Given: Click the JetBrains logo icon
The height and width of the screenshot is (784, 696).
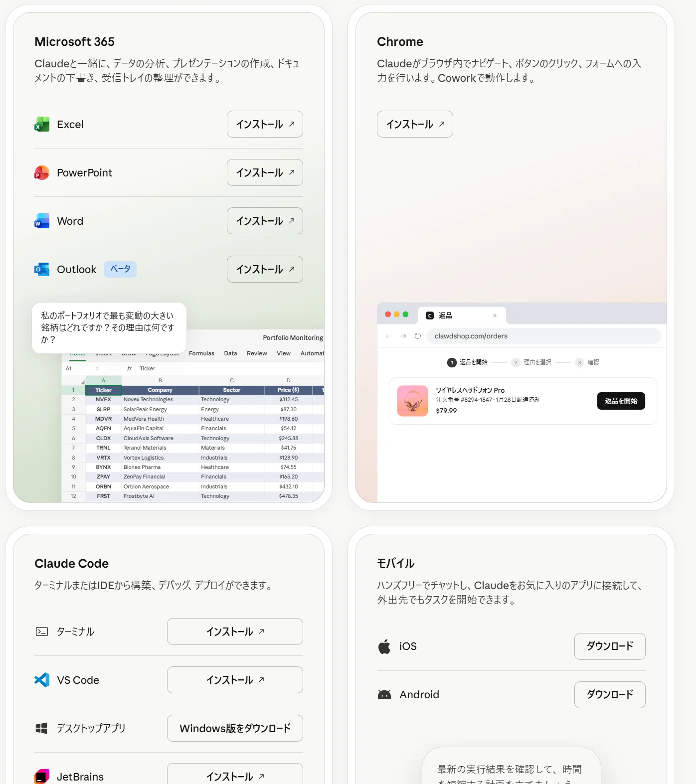Looking at the screenshot, I should click(x=42, y=777).
